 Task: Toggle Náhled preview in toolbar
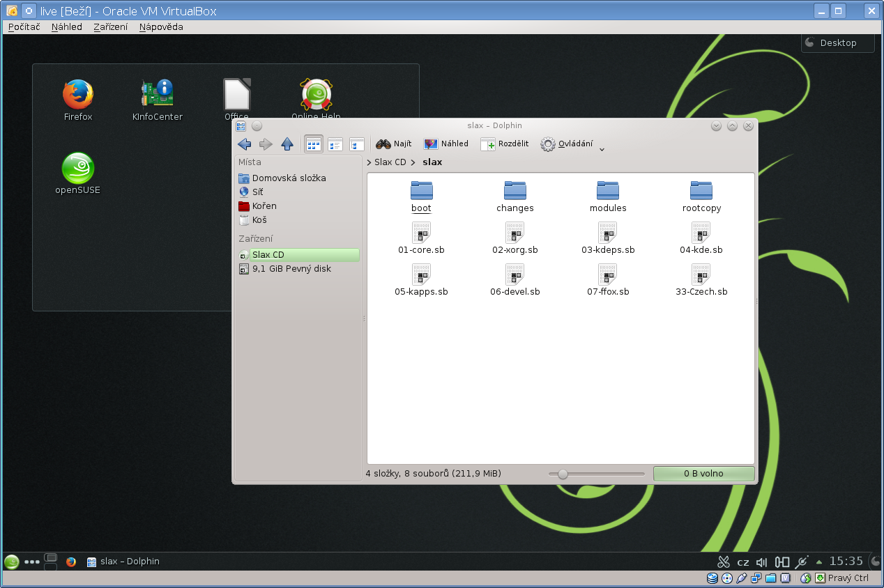tap(446, 144)
